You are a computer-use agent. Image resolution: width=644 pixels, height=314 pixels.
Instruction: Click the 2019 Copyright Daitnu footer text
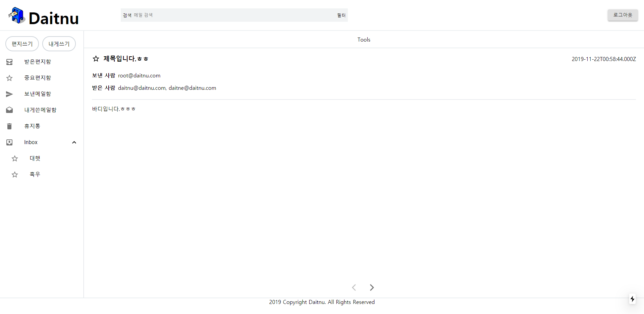(x=322, y=302)
